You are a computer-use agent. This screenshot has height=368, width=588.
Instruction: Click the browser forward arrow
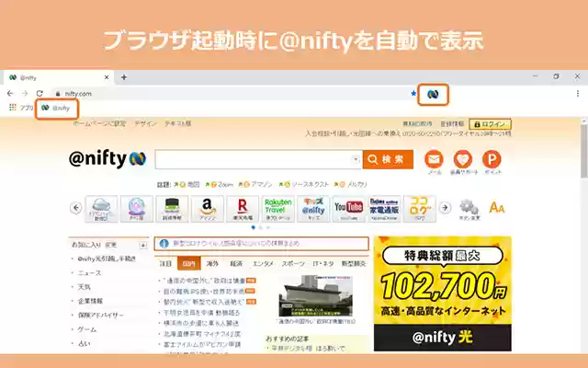coord(25,94)
